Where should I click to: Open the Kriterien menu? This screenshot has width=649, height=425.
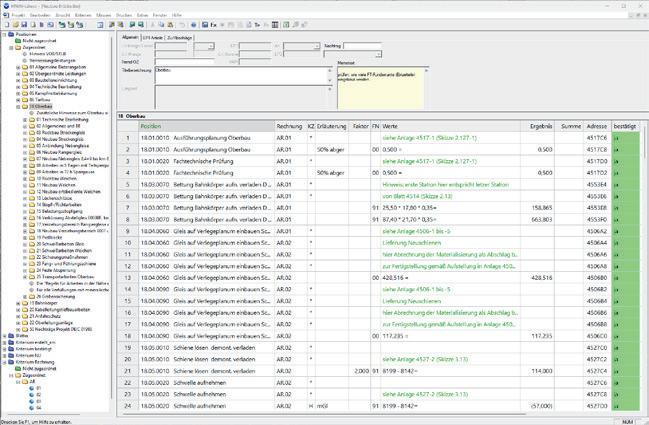83,15
